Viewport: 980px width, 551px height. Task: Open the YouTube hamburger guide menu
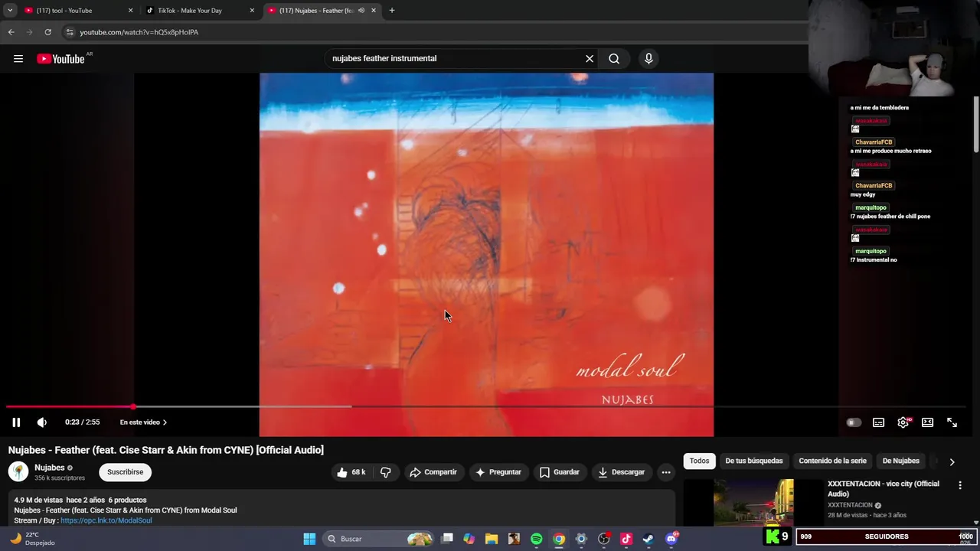(x=18, y=59)
